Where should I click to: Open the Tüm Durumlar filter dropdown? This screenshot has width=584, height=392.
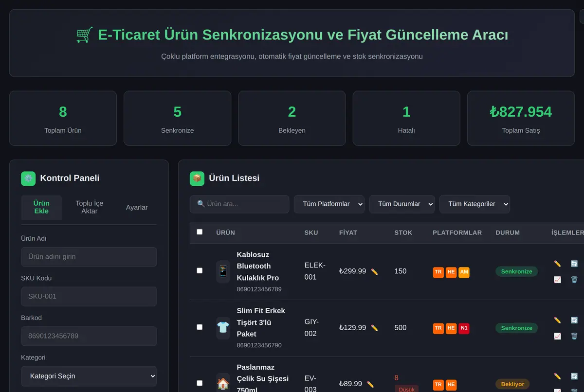point(402,204)
